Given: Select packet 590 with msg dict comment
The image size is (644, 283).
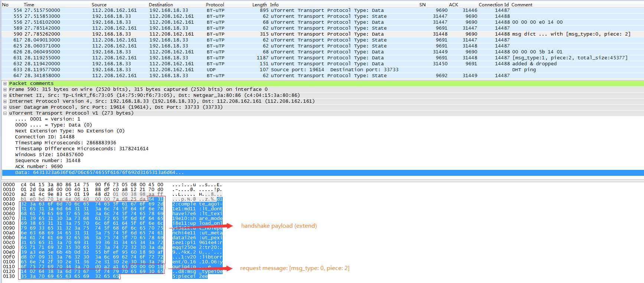Looking at the screenshot, I should (x=323, y=34).
